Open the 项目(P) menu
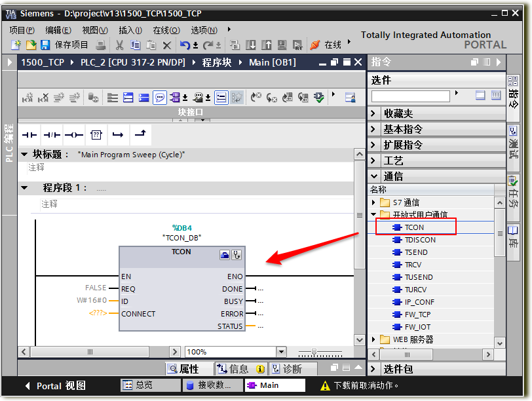532x401 pixels. 22,30
